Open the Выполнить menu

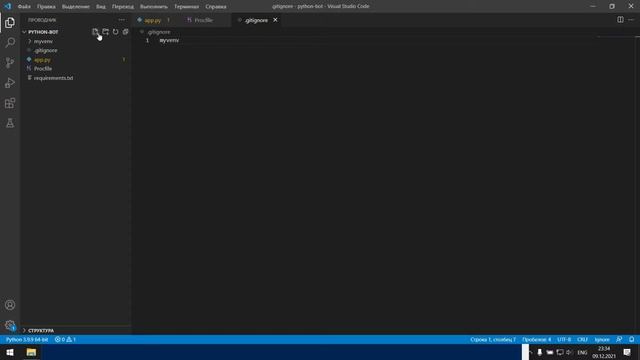tap(153, 7)
